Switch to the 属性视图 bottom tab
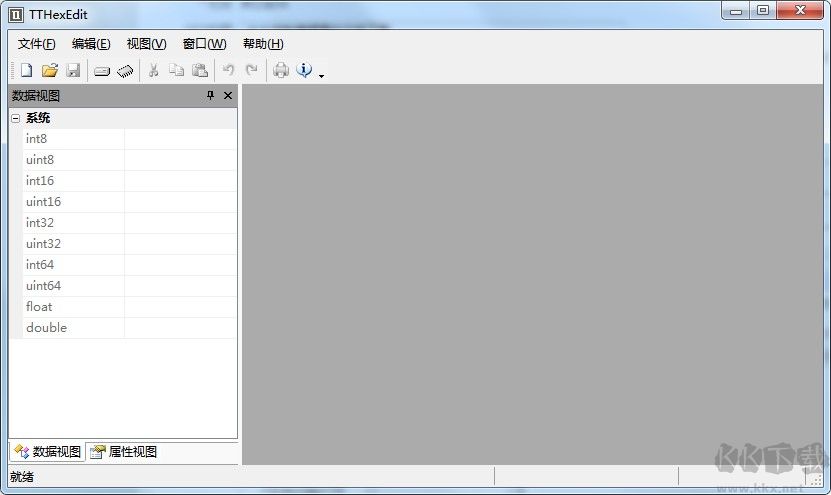Viewport: 831px width, 495px height. pos(123,452)
